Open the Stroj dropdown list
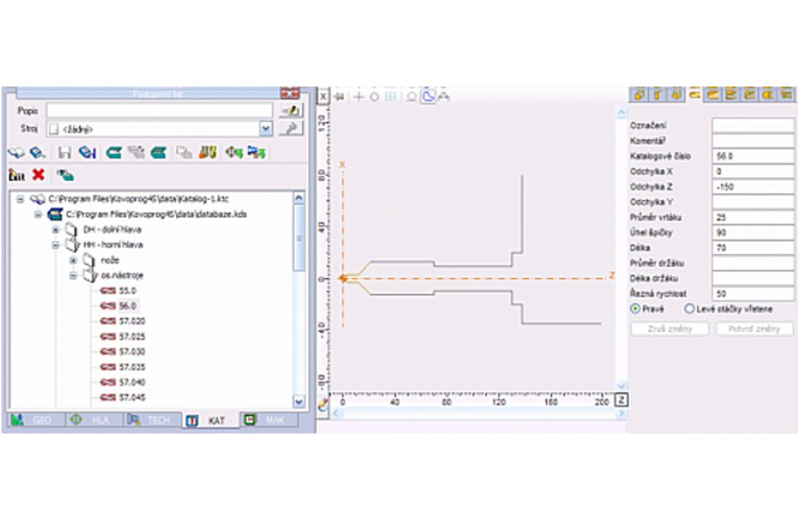 pyautogui.click(x=266, y=129)
